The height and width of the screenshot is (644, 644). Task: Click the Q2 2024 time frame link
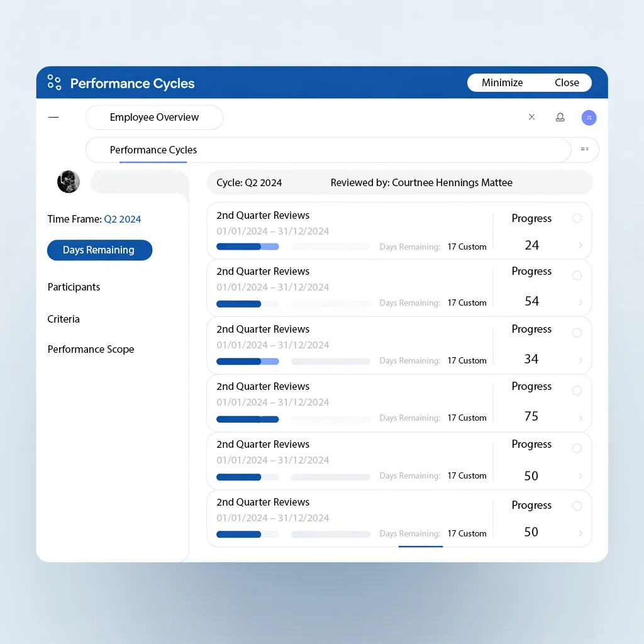click(123, 219)
